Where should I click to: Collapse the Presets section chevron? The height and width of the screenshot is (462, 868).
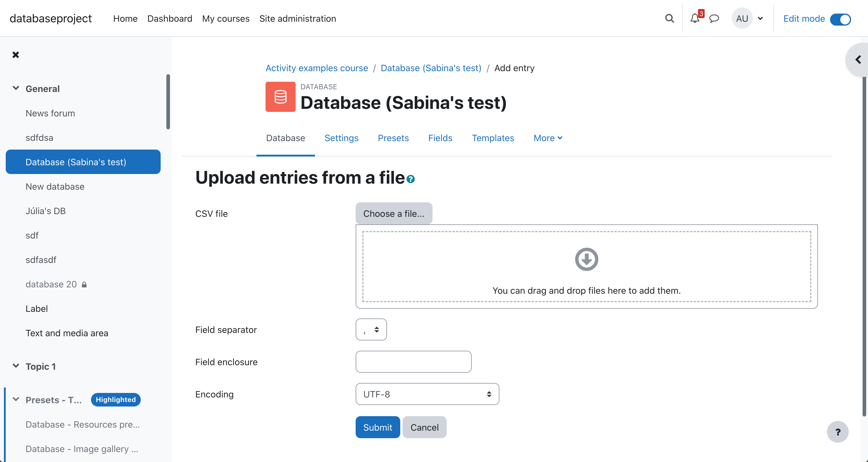(x=16, y=400)
